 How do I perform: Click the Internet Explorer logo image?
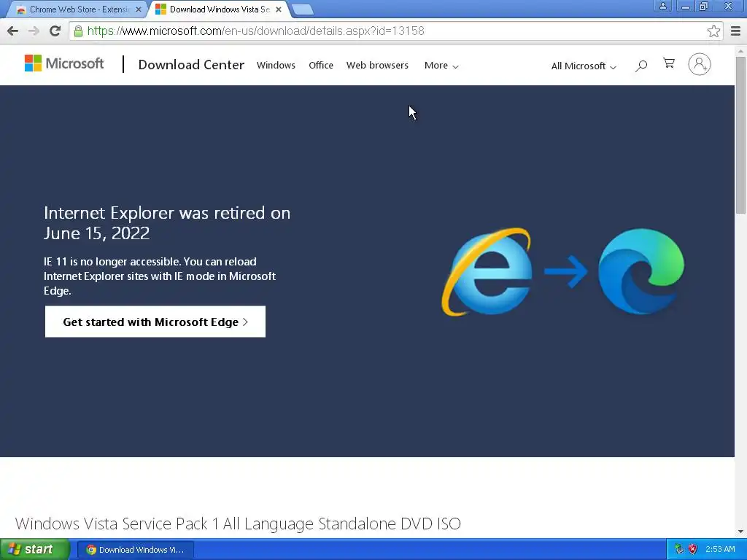coord(487,271)
